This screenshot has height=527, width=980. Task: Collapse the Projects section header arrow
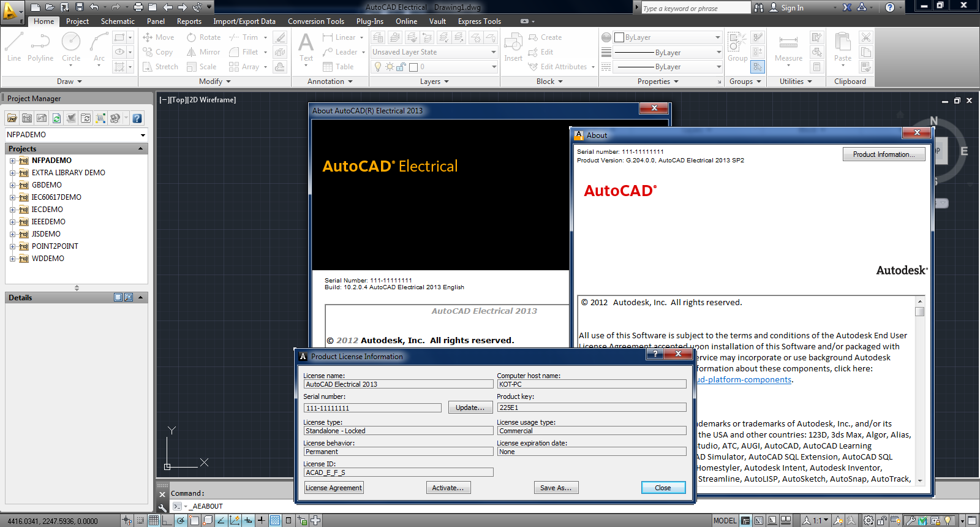click(x=140, y=149)
